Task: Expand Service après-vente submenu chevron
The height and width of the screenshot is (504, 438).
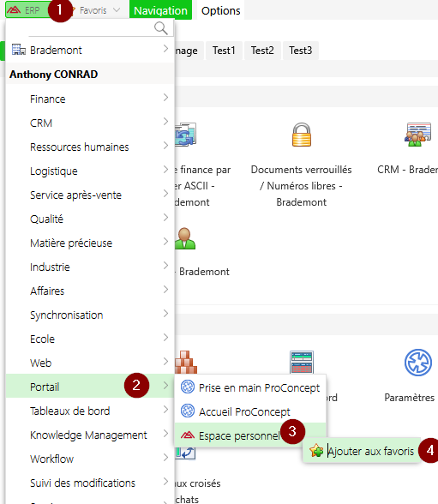Action: 165,194
